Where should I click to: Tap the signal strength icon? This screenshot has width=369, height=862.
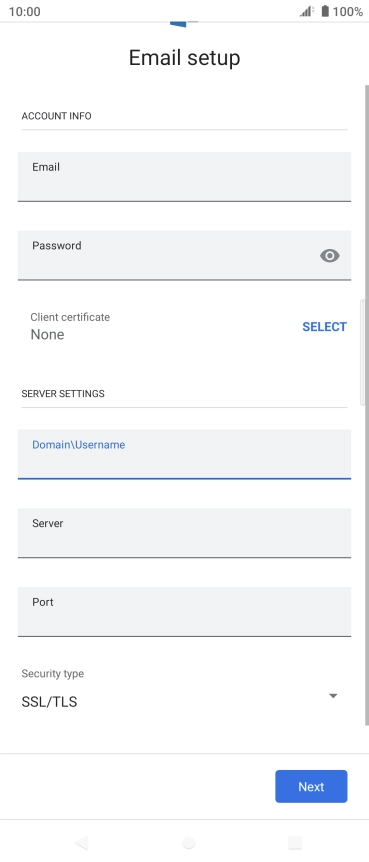306,11
